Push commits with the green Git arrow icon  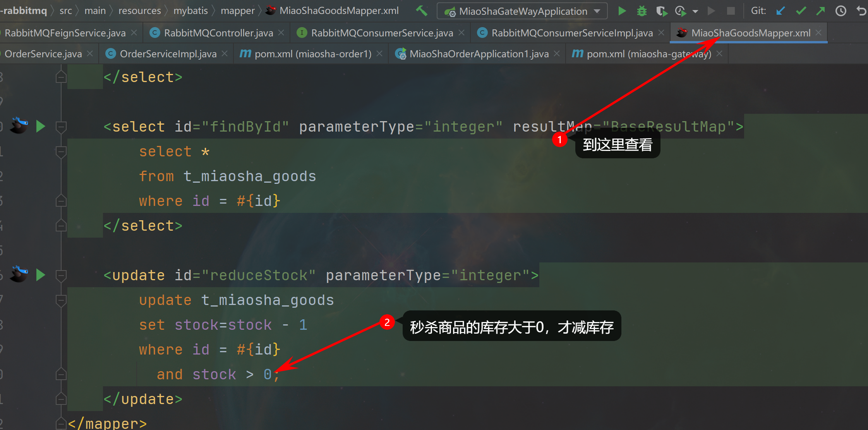coord(821,11)
